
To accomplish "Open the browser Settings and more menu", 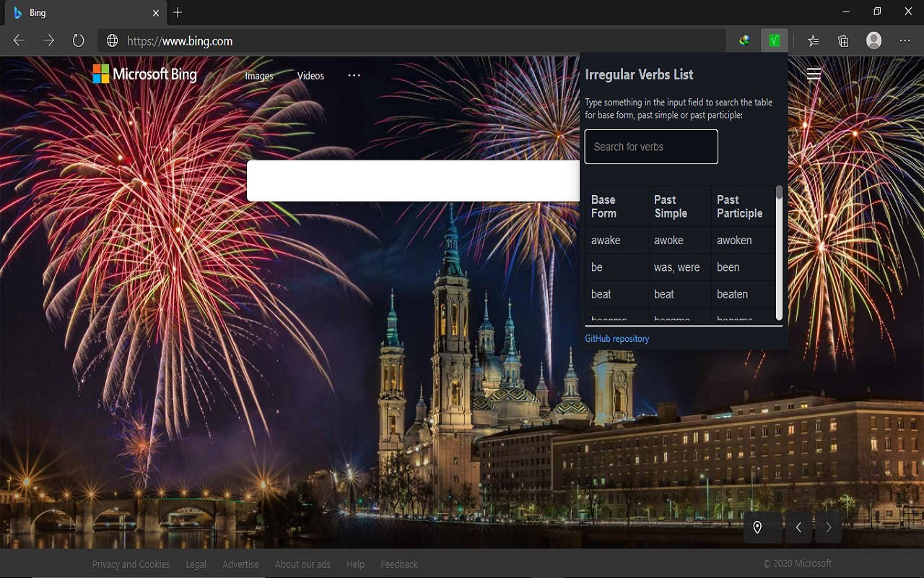I will point(905,41).
